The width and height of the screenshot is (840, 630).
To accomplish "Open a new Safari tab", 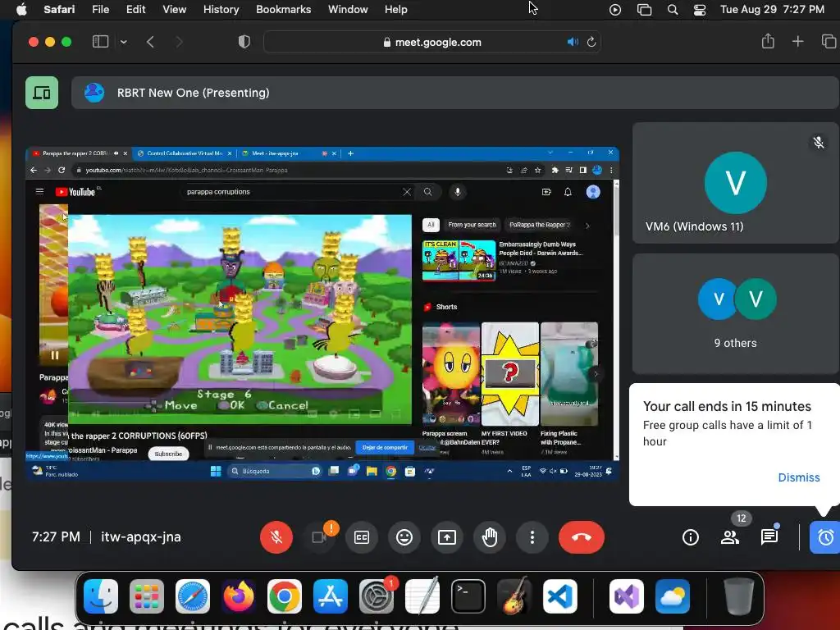I will [x=797, y=41].
